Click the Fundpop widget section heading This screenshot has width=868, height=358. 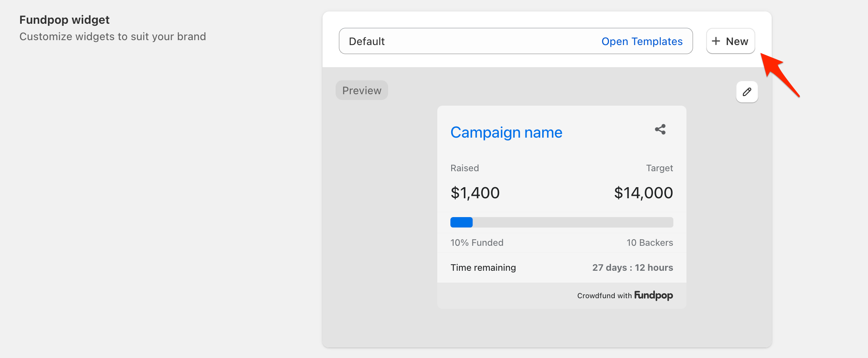[64, 20]
